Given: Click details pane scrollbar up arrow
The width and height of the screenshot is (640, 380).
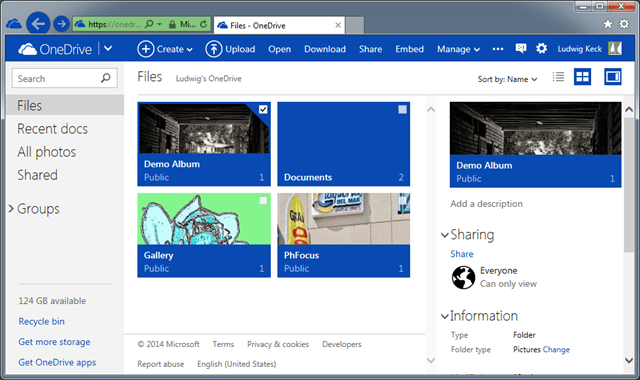Looking at the screenshot, I should pos(629,109).
